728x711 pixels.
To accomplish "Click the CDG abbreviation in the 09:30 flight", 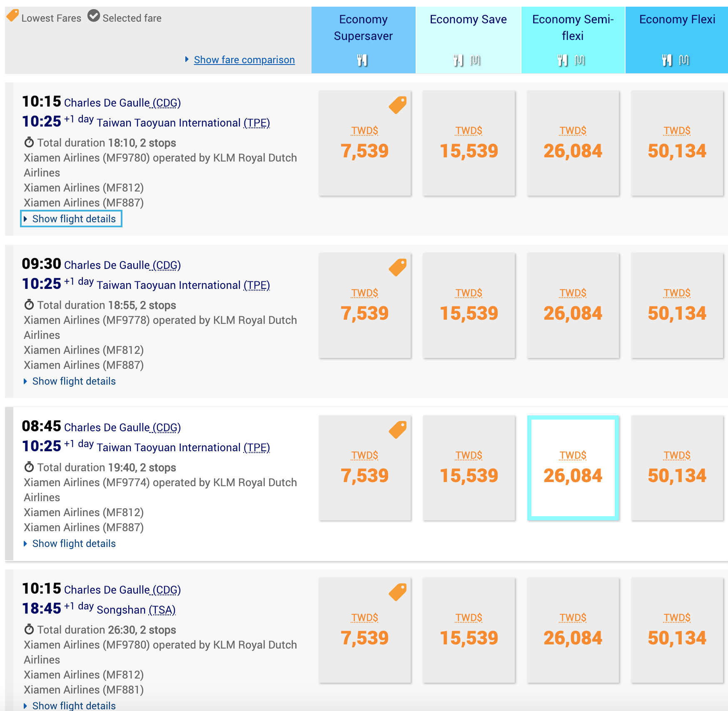I will coord(167,265).
